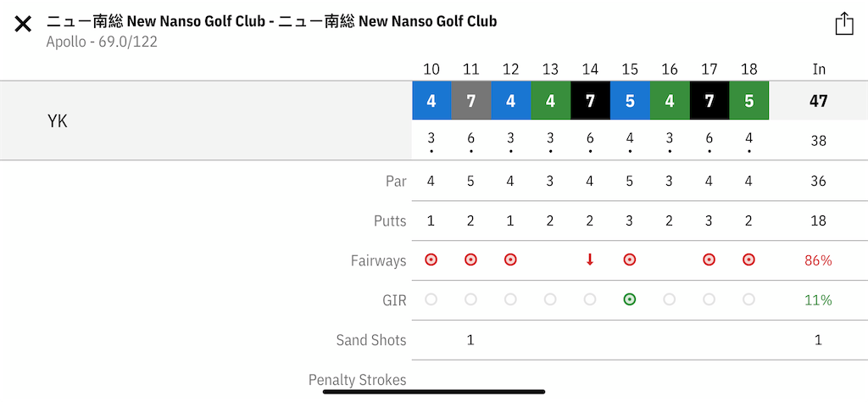This screenshot has height=402, width=868.
Task: Tap hole 18 fairway hit icon
Action: coord(748,260)
